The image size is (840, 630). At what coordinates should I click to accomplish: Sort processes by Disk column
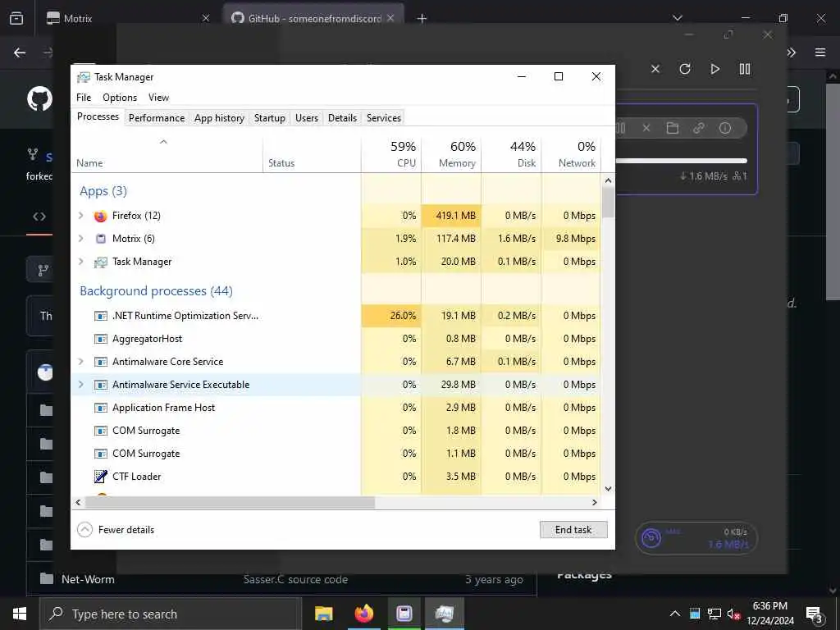pyautogui.click(x=512, y=153)
